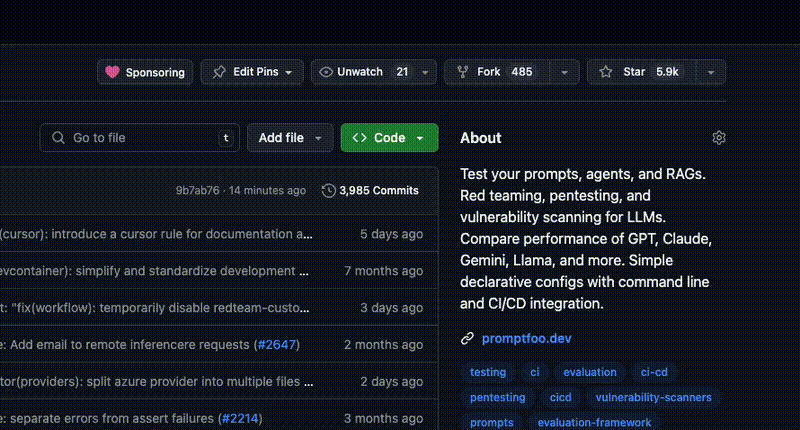800x430 pixels.
Task: Click the 't' keyboard shortcut hint
Action: 226,138
